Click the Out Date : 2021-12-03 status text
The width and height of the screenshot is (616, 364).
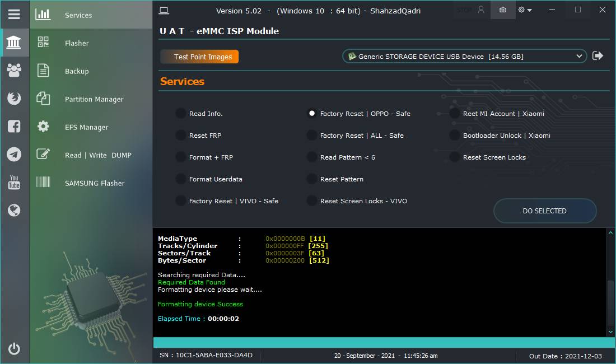click(x=566, y=356)
